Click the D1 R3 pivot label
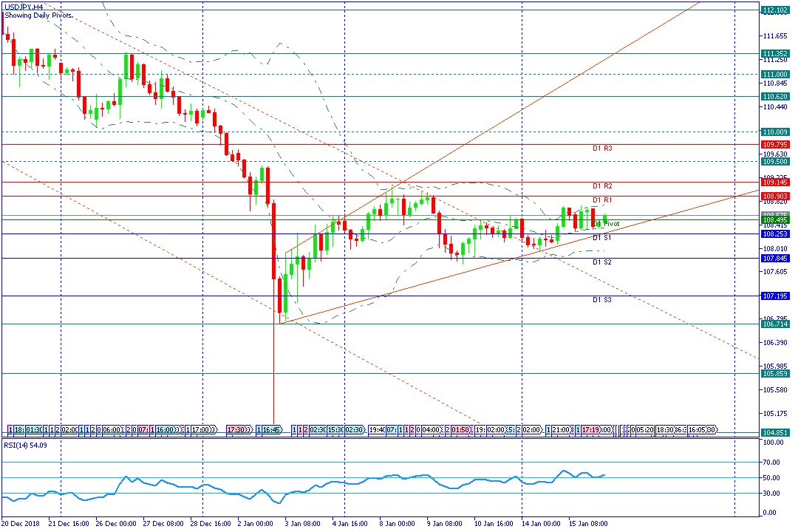 pos(602,148)
